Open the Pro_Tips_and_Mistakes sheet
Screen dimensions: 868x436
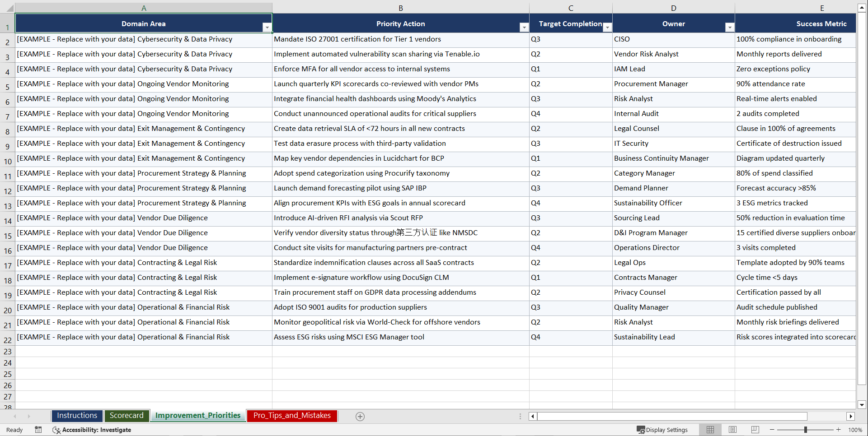click(x=291, y=416)
